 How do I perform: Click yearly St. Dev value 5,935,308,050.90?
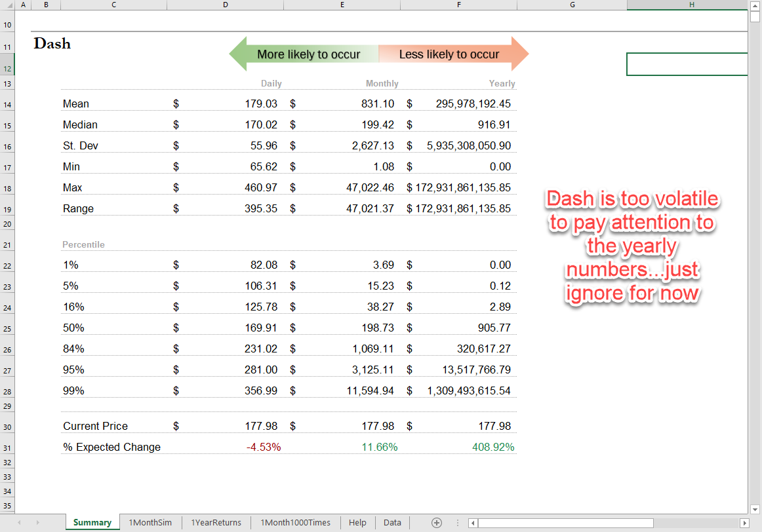(469, 145)
